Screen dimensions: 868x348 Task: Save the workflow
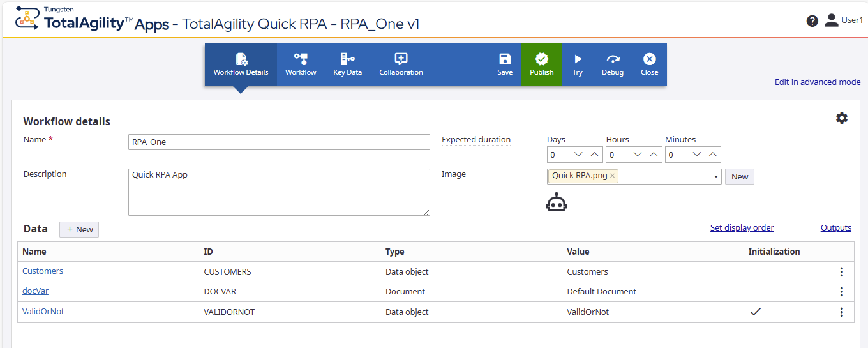tap(505, 64)
